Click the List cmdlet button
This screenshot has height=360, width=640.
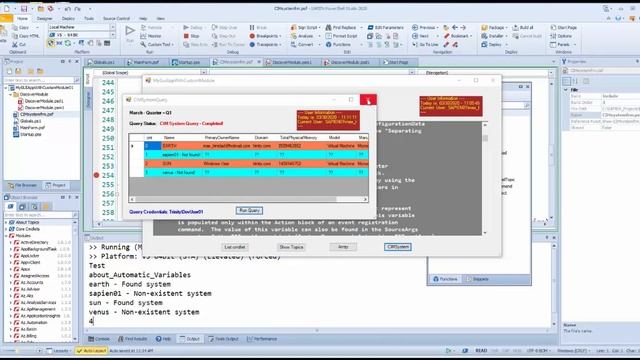(x=235, y=247)
